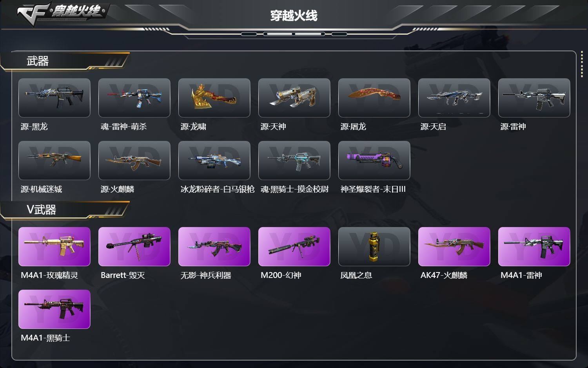Screen dimensions: 588x368
Task: Select the 源·雷神 rifle icon
Action: tap(534, 98)
